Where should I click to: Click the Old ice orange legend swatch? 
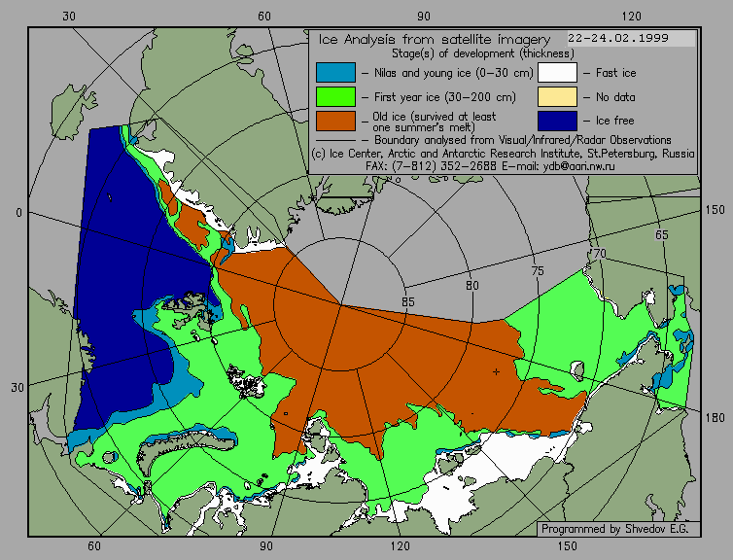[335, 121]
